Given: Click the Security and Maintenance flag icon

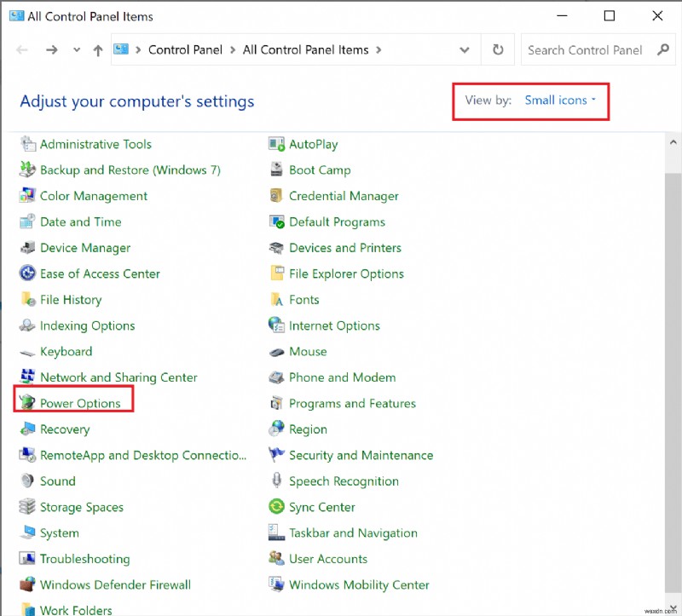Looking at the screenshot, I should (x=276, y=455).
